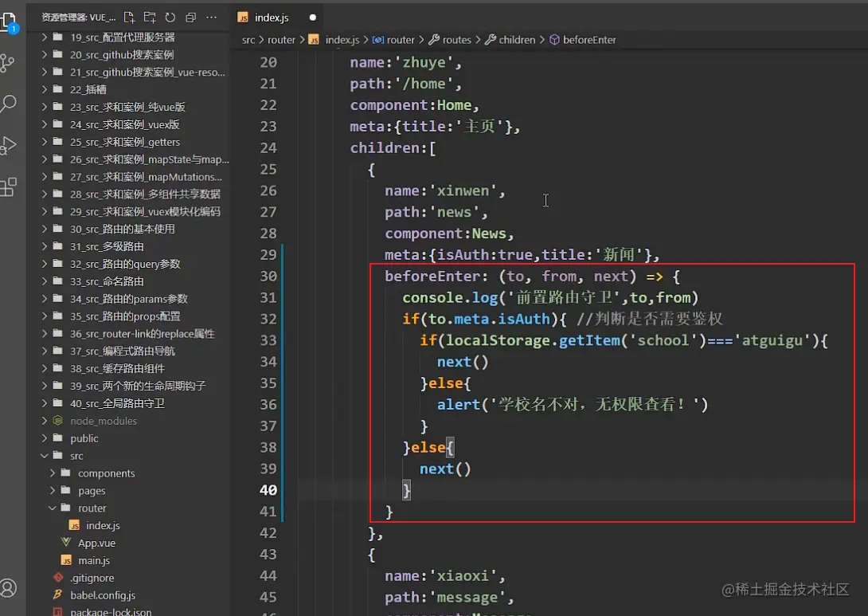Refresh the explorer file tree

[170, 18]
